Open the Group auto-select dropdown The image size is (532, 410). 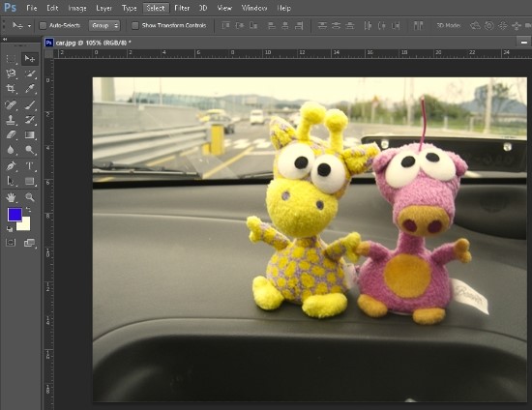104,25
